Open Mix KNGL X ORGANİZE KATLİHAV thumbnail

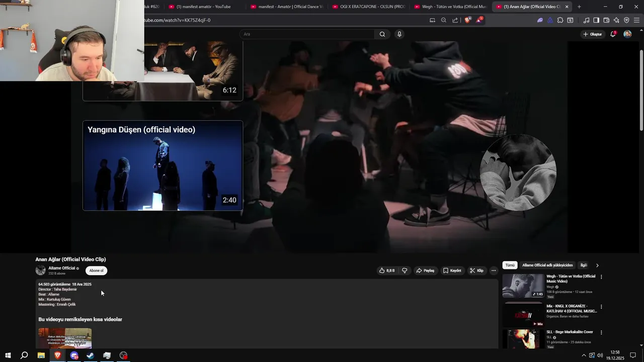pos(523,315)
